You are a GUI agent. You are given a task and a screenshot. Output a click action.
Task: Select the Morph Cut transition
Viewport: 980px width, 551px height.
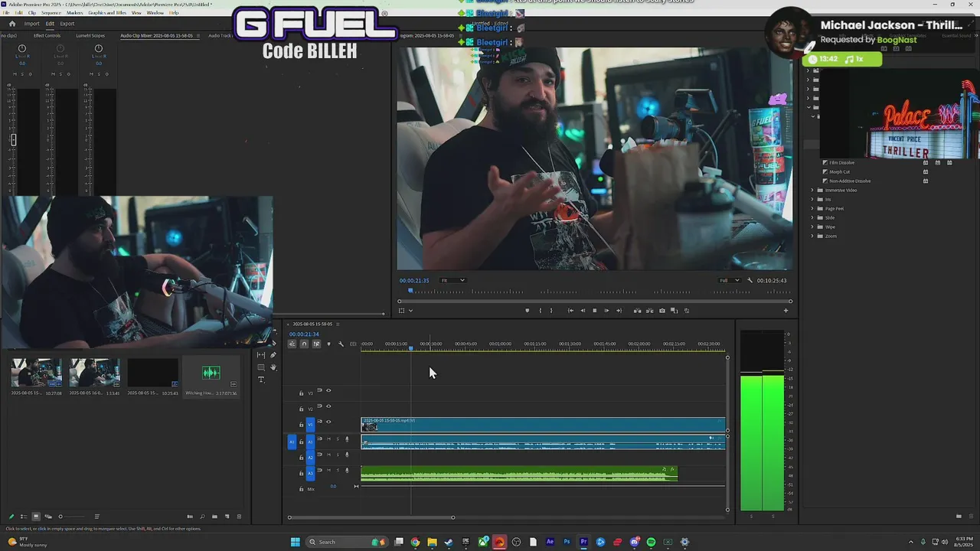pos(840,171)
